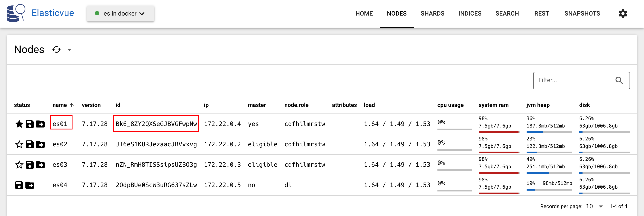Sort by the load column header
Viewport: 644px width, 216px height.
[369, 105]
